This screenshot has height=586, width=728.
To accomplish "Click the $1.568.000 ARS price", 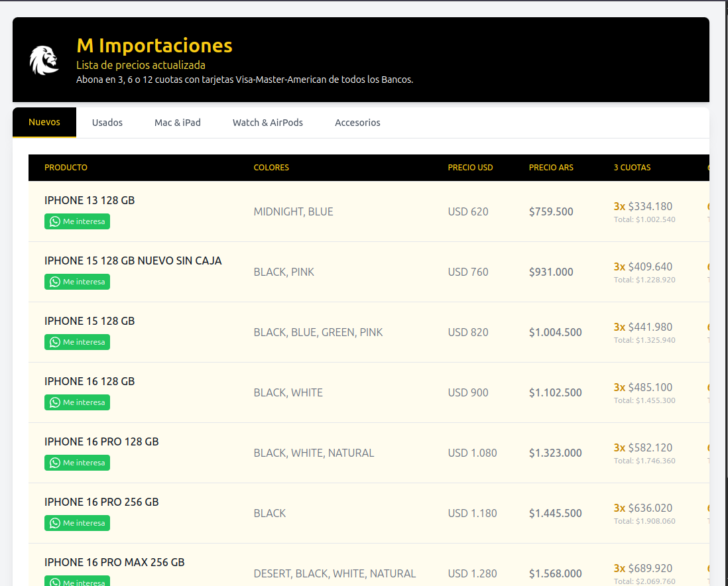I will tap(556, 574).
